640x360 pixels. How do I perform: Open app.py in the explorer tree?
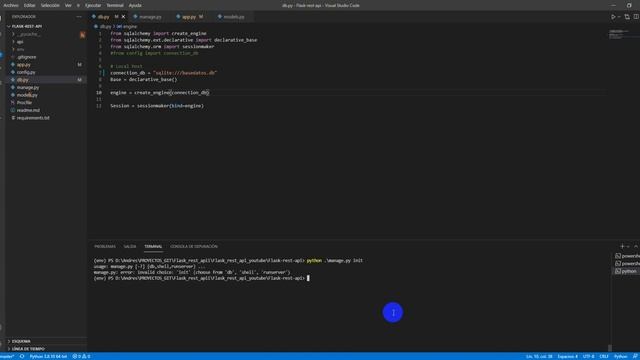point(24,64)
